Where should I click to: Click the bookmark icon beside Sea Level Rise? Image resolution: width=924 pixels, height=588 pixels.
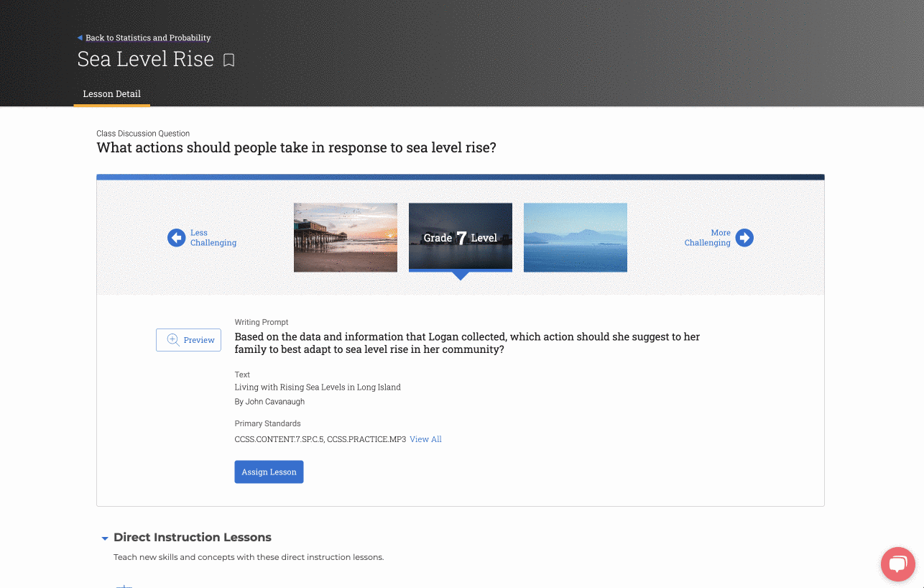[228, 60]
